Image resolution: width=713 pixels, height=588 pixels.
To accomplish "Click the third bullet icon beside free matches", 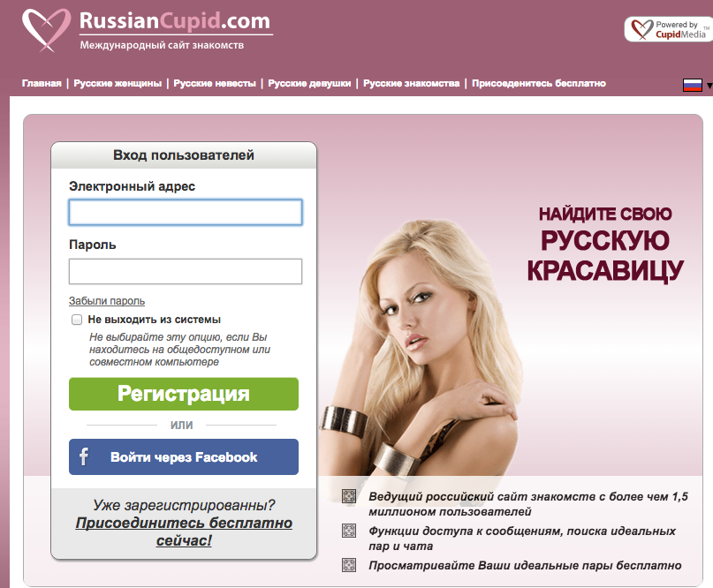I will point(349,565).
